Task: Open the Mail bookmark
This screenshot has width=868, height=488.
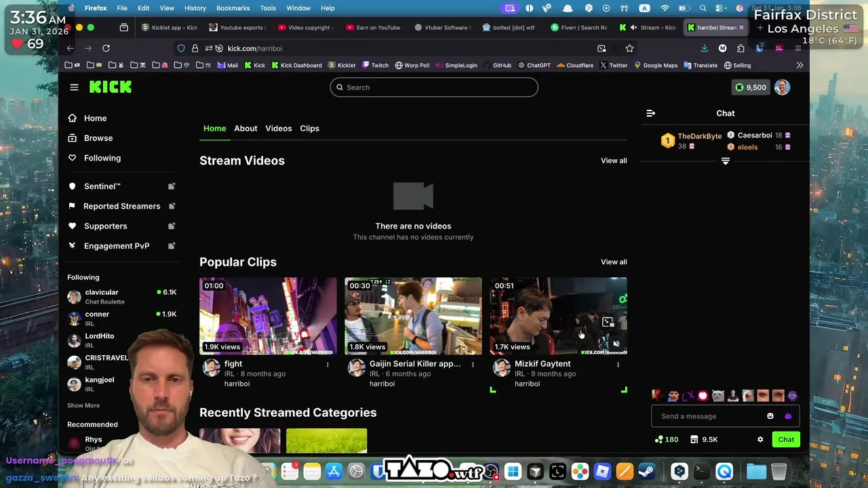Action: pos(228,65)
